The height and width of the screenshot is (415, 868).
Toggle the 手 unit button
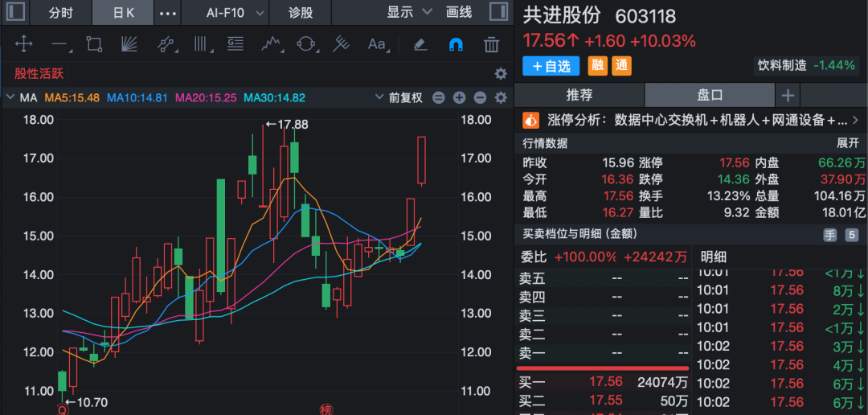[830, 235]
